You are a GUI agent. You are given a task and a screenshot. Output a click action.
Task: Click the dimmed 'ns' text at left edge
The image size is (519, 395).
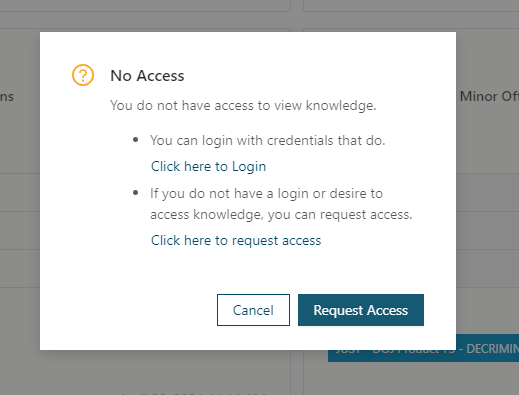(7, 97)
